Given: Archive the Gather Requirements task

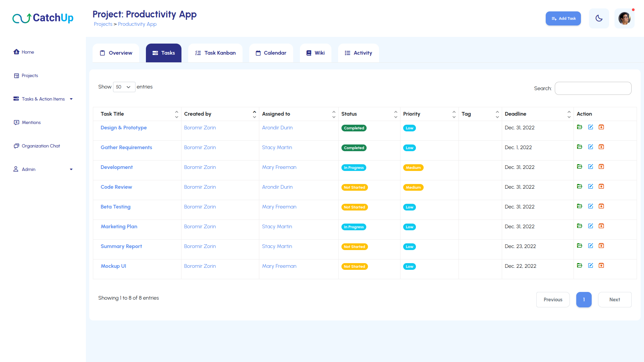Looking at the screenshot, I should [601, 147].
